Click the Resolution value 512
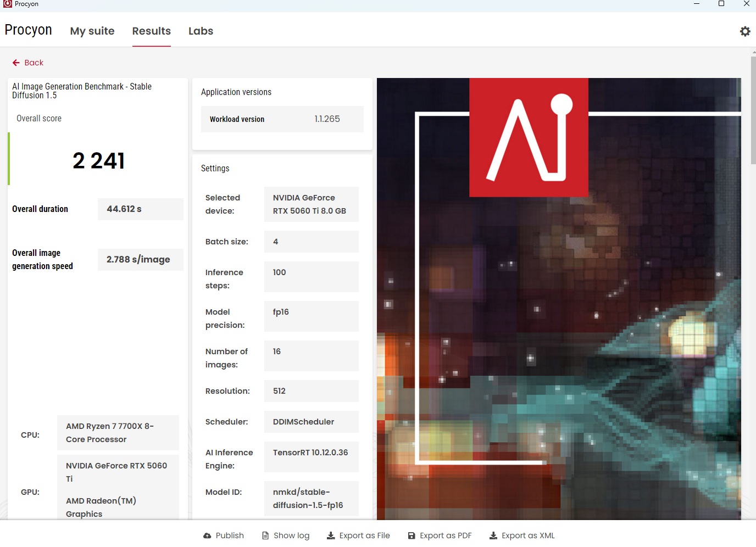756x547 pixels. 312,391
